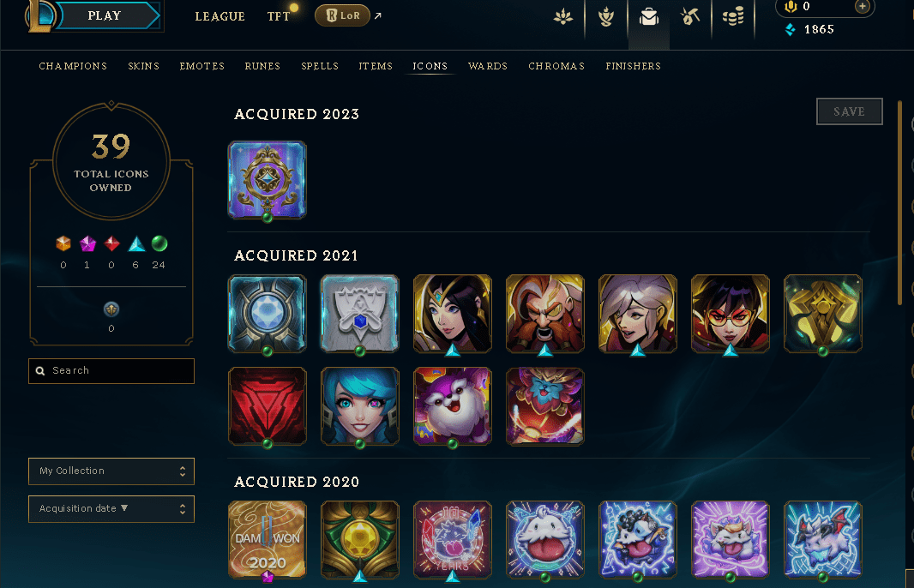Screen dimensions: 914x588
Task: Select the red Vayne-style triangle emblem icon
Action: click(268, 406)
